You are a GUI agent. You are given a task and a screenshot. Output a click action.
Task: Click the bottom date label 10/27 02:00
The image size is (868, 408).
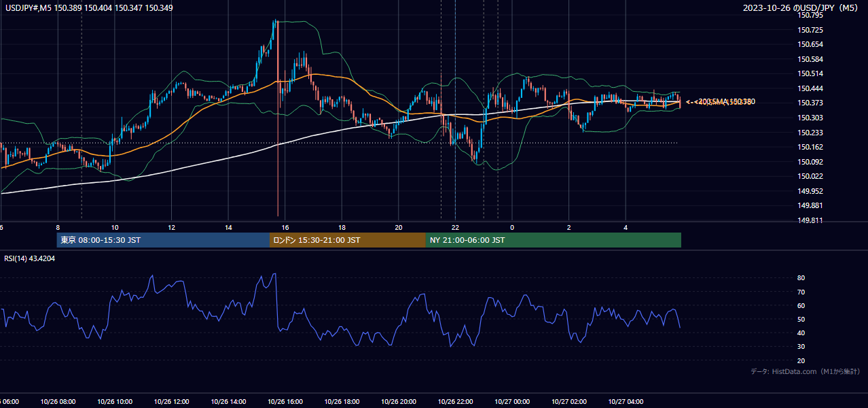tap(568, 402)
